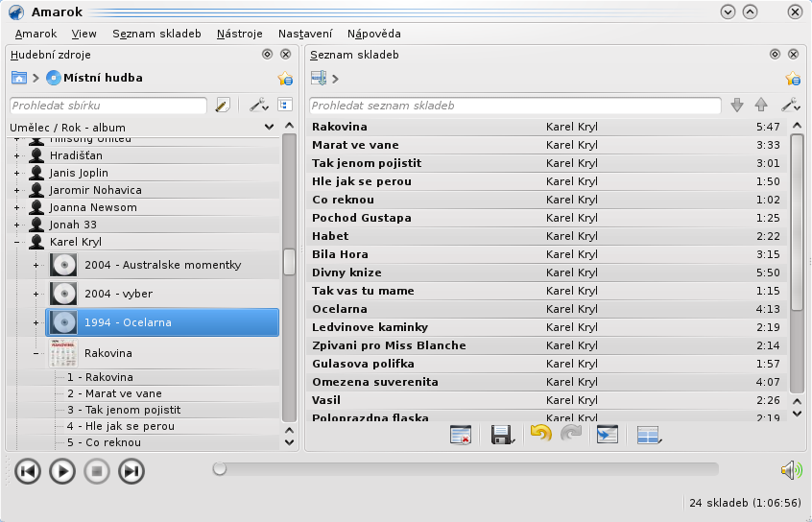Screen dimensions: 812x522
Task: Float the Seznam skladeb dock panel
Action: pos(775,54)
